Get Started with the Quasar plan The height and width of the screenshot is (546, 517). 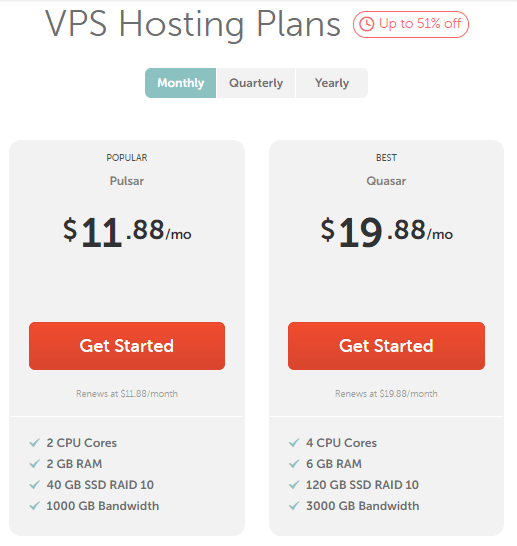386,346
